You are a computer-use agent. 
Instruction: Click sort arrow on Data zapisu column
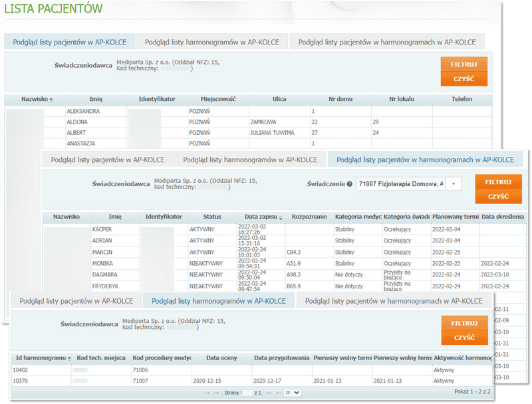281,217
